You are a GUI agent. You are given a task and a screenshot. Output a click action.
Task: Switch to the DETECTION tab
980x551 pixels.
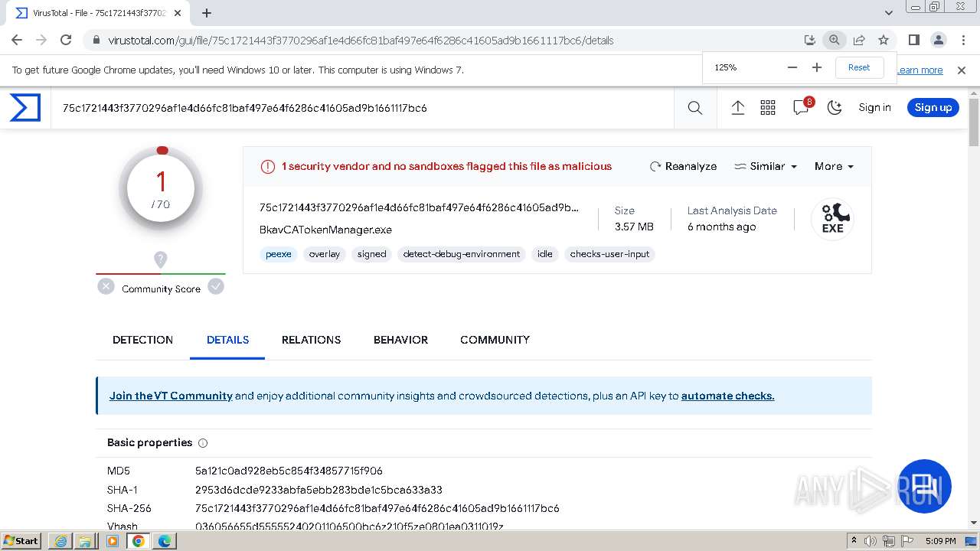(142, 340)
